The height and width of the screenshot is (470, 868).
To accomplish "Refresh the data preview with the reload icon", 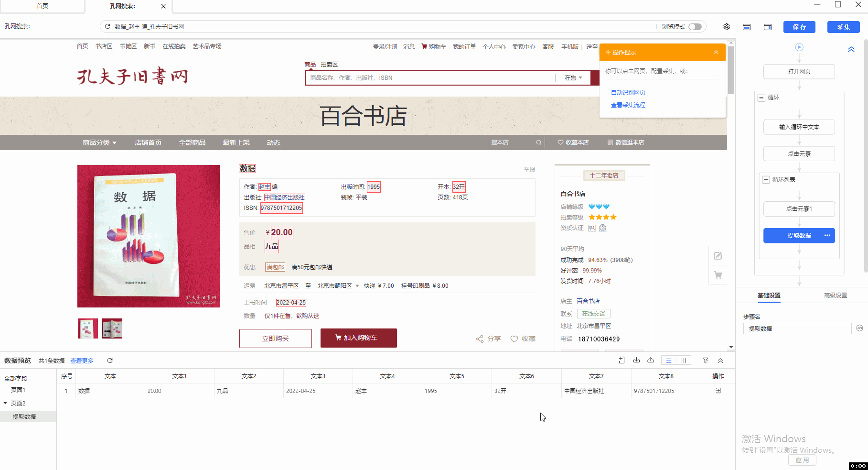I will tap(110, 361).
